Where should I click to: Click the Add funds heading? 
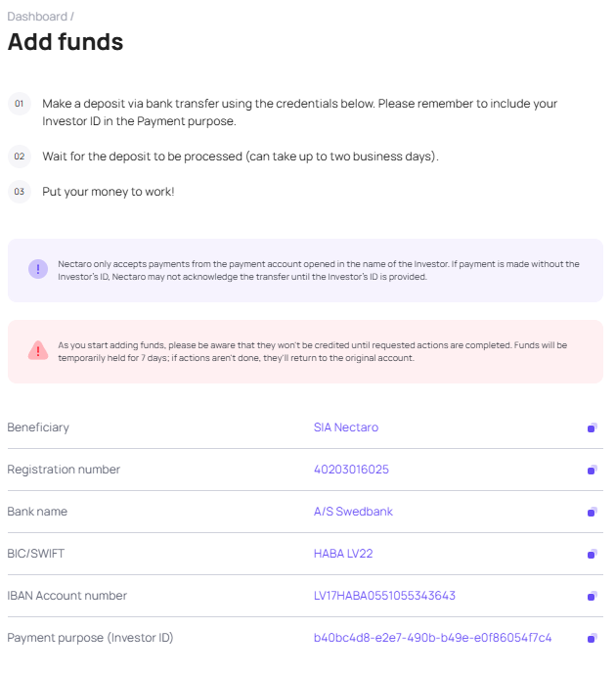click(x=66, y=42)
